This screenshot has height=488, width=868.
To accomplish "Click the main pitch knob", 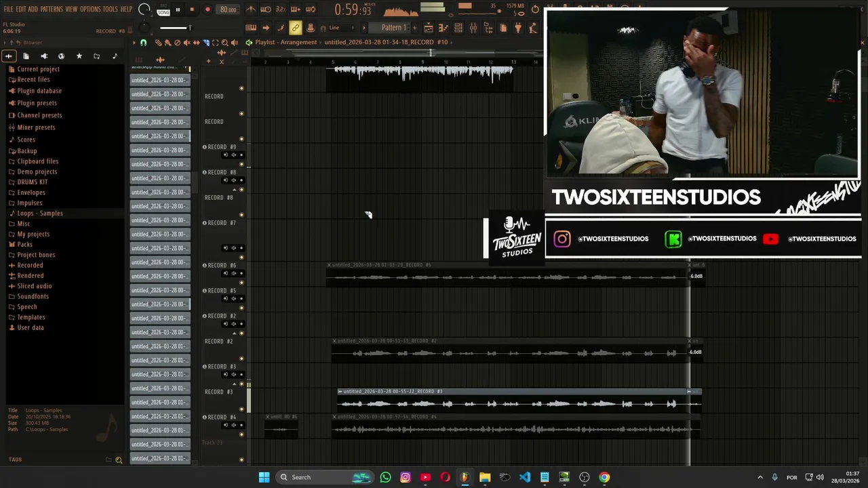I will point(143,28).
